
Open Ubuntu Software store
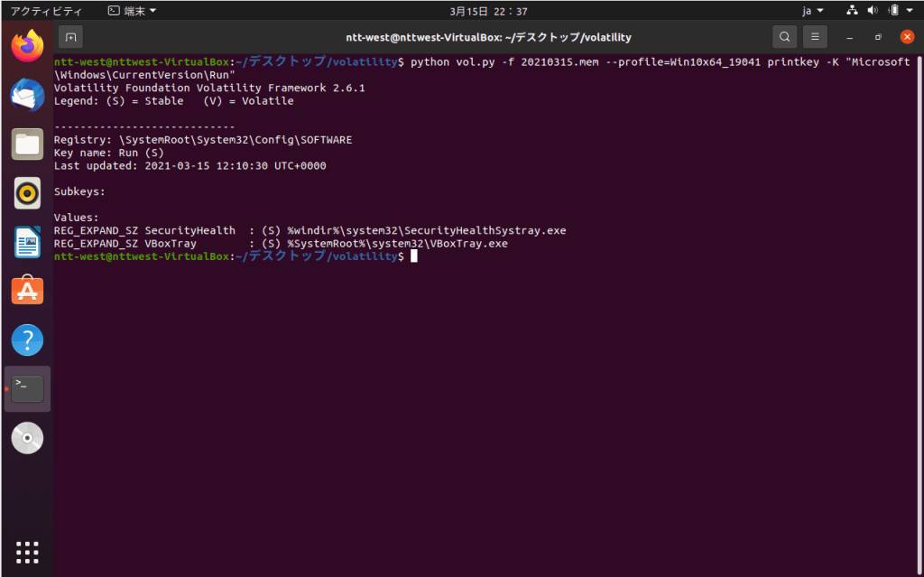[x=27, y=291]
